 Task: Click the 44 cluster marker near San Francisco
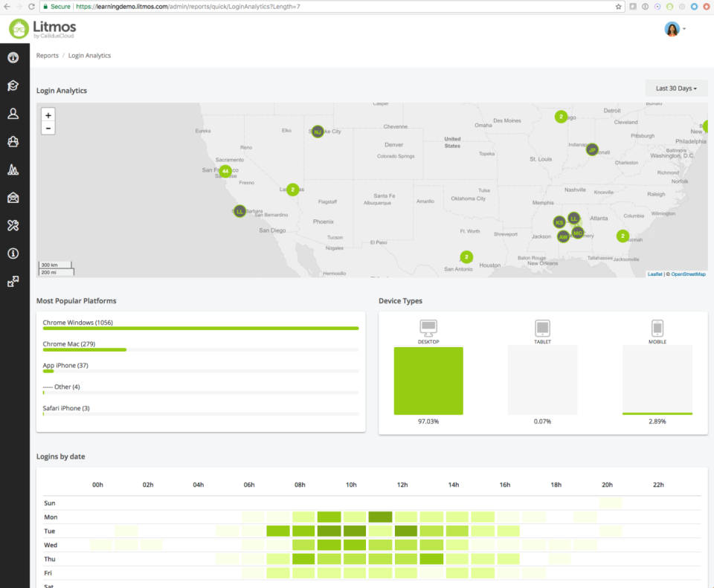pos(225,171)
